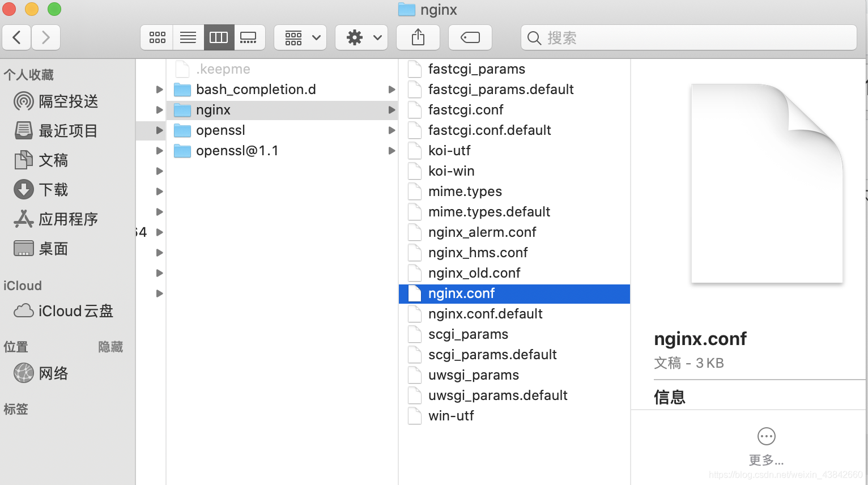
Task: Click the 个人收藏 sidebar heading
Action: click(x=28, y=75)
